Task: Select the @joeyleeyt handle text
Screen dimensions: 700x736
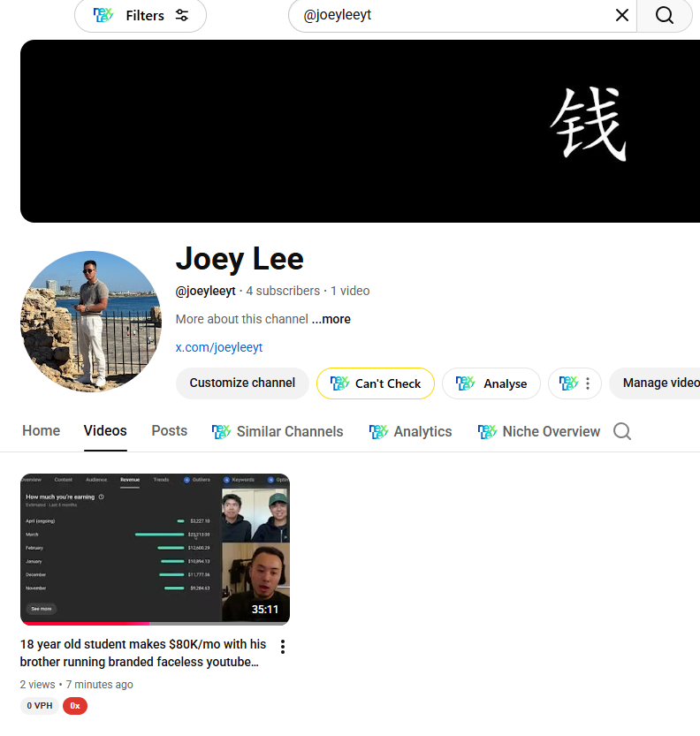Action: tap(206, 291)
